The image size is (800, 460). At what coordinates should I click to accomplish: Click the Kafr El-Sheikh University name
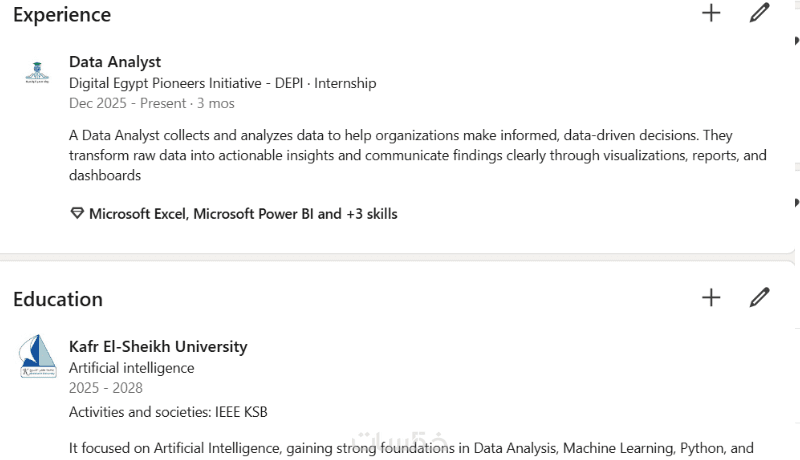(158, 347)
